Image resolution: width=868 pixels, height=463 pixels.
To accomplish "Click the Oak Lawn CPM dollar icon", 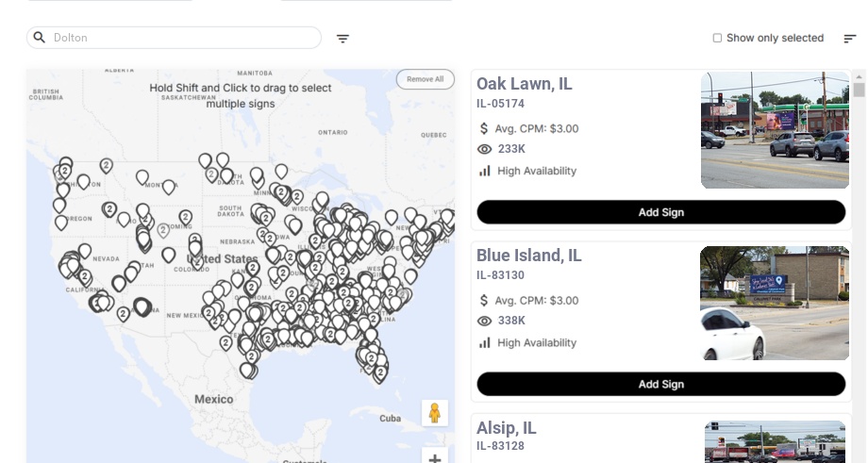I will (485, 128).
